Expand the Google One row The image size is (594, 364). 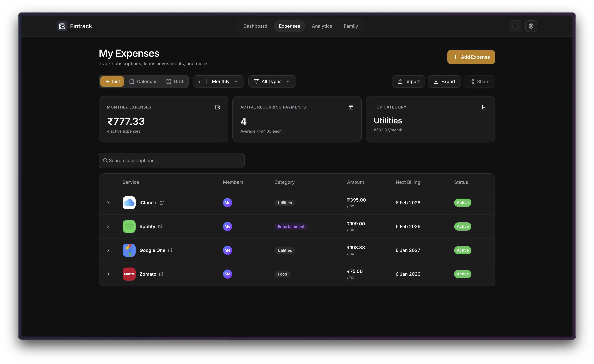pos(108,250)
